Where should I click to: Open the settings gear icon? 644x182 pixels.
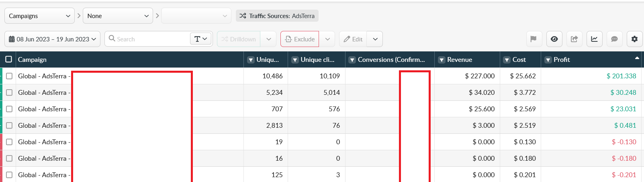coord(634,39)
